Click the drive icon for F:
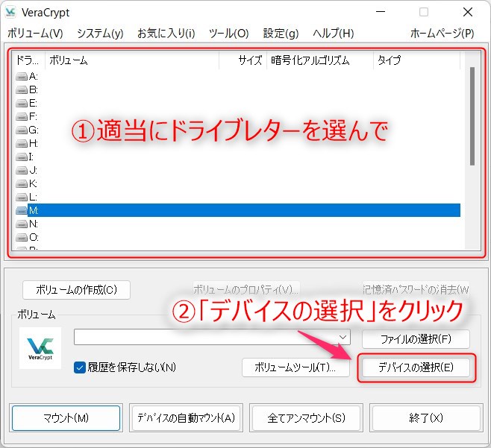The height and width of the screenshot is (448, 491). (22, 117)
